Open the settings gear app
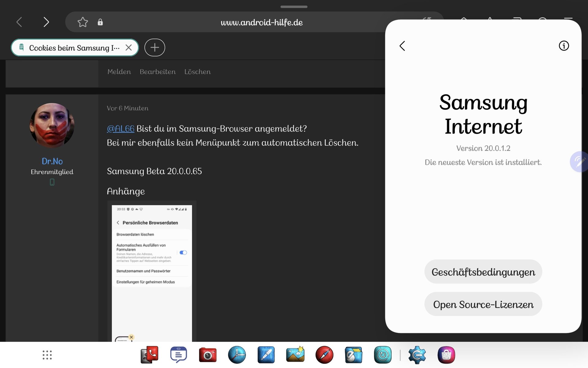588x368 pixels. point(417,355)
